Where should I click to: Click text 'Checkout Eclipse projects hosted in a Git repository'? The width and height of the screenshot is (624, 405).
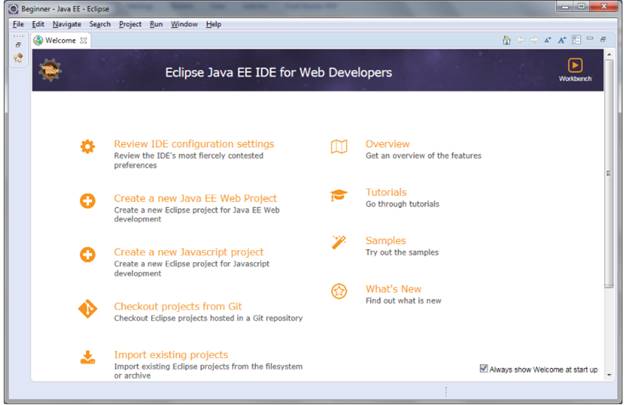[208, 318]
